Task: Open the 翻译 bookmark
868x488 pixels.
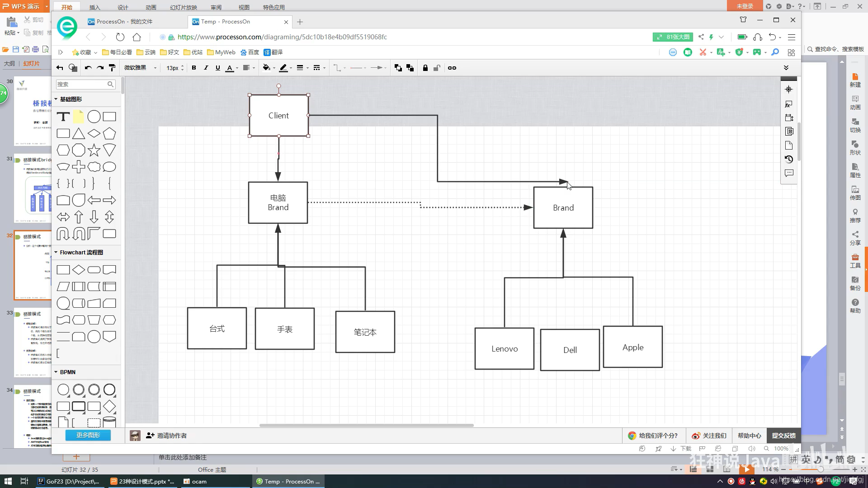Action: click(273, 52)
